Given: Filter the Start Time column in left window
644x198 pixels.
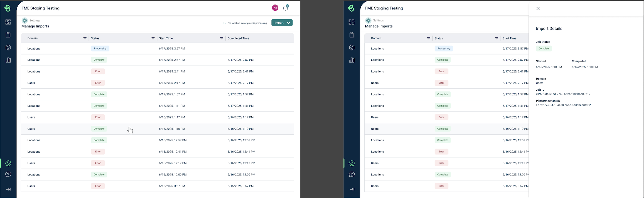Looking at the screenshot, I should click(x=222, y=38).
